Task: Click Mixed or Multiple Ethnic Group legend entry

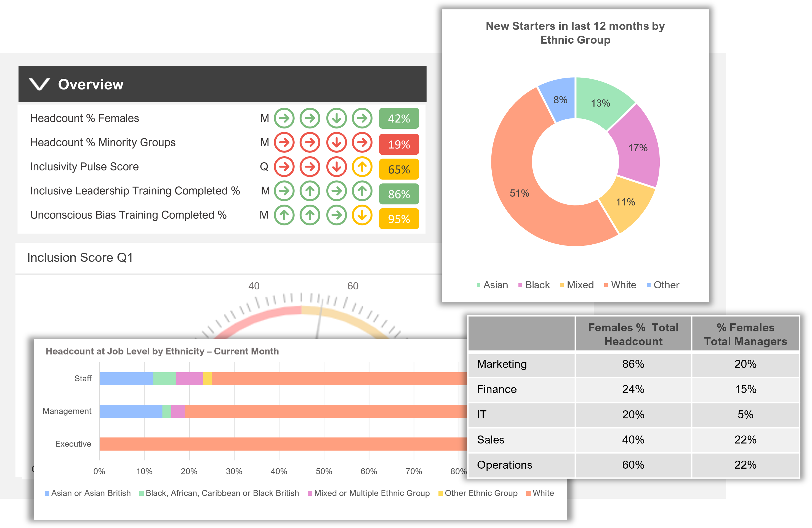Action: (369, 493)
